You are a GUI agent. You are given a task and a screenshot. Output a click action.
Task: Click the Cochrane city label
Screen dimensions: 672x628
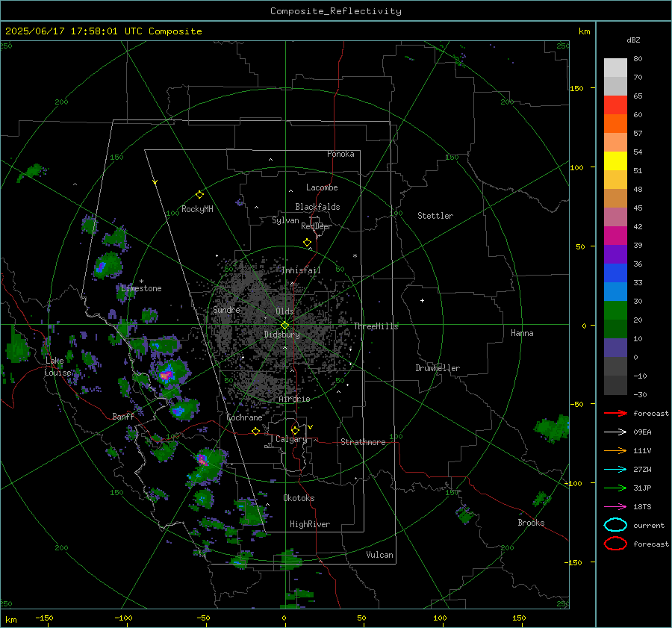(x=244, y=417)
